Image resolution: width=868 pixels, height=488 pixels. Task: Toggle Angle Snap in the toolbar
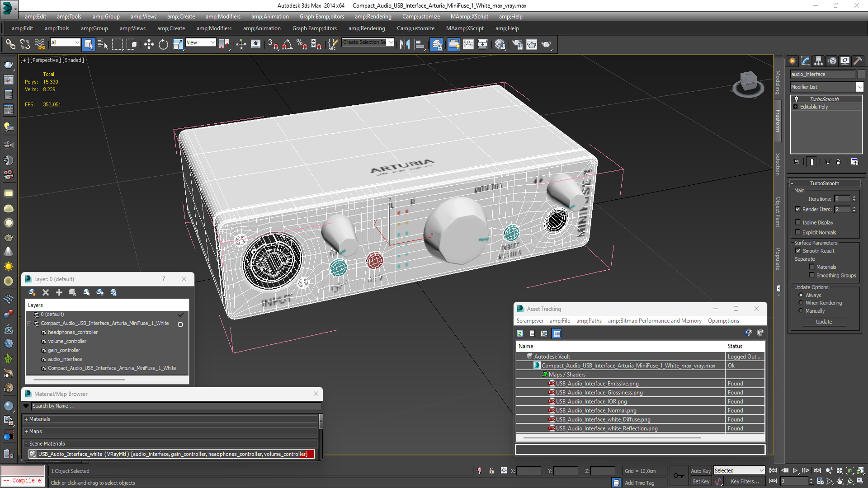point(288,44)
